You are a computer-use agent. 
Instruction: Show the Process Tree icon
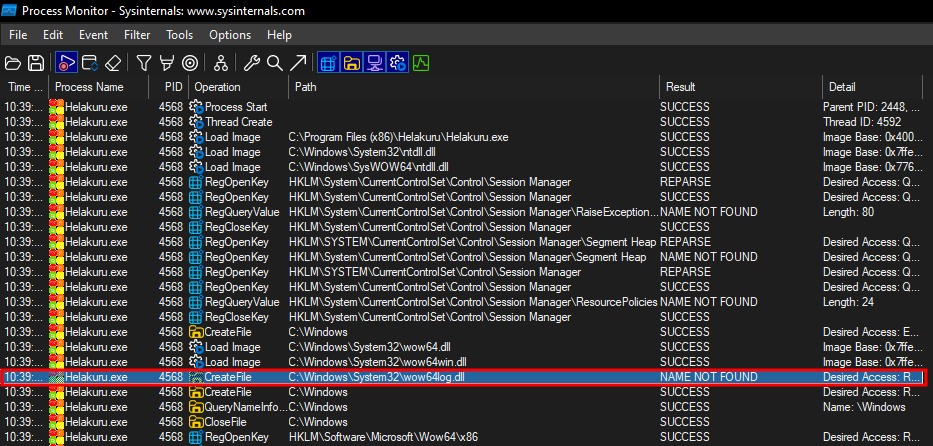(221, 62)
